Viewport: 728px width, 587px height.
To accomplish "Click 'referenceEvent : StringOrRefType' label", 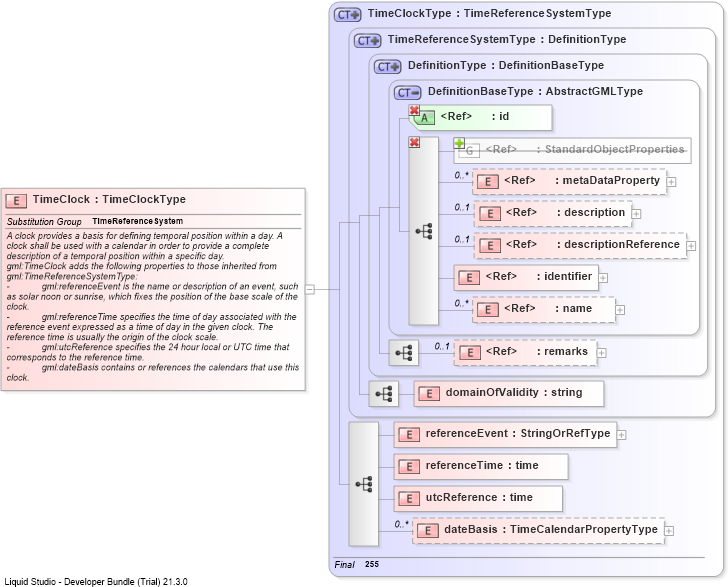I will point(518,433).
